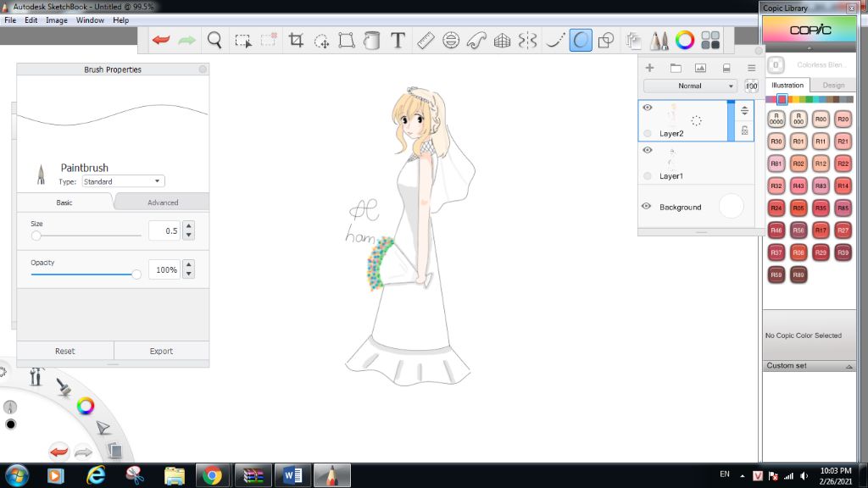Open Google Chrome from the taskbar
Screen dimensions: 868x488
click(x=212, y=475)
